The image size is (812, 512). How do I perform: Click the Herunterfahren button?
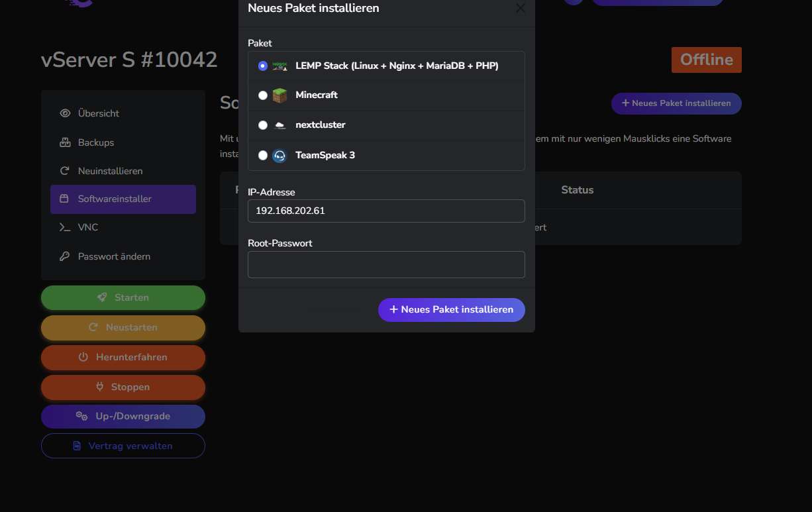[123, 357]
